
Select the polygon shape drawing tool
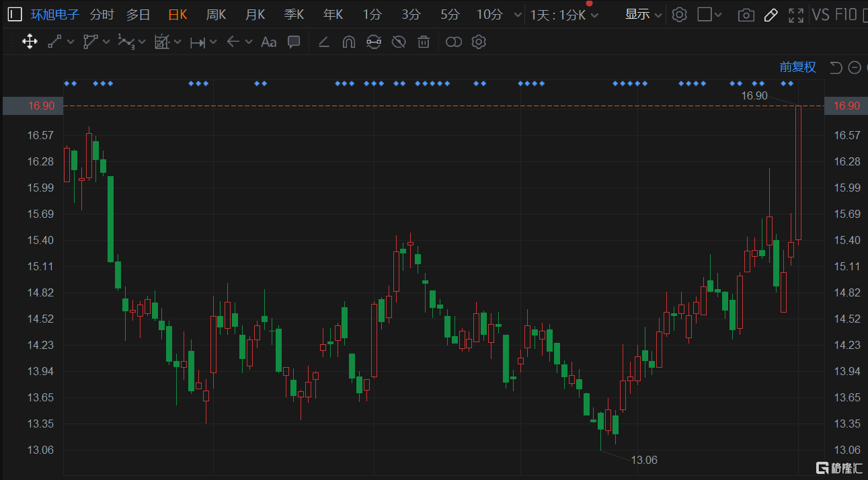click(x=90, y=42)
